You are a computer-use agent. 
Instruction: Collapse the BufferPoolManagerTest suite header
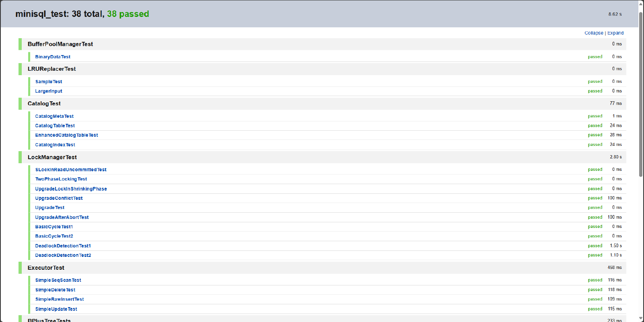[x=60, y=44]
